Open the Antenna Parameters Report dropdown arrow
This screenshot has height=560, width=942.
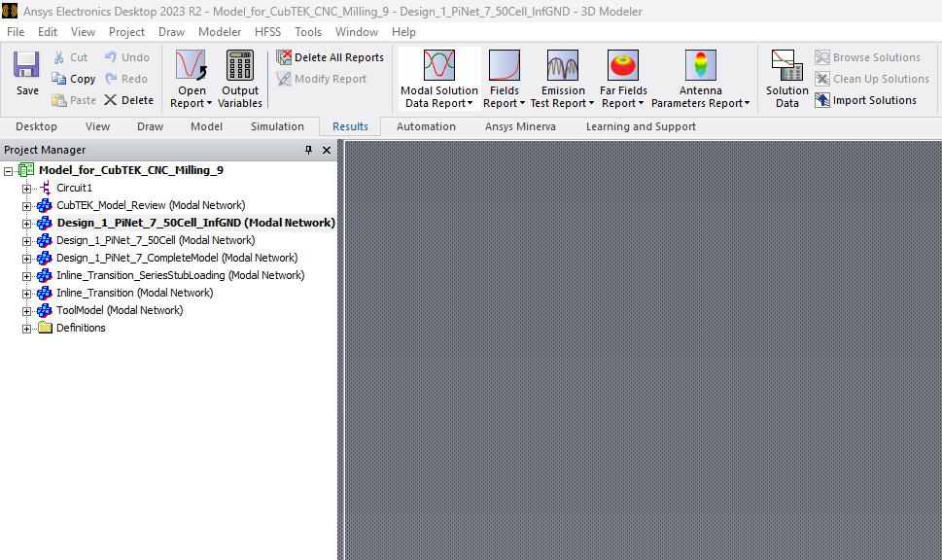(x=747, y=103)
